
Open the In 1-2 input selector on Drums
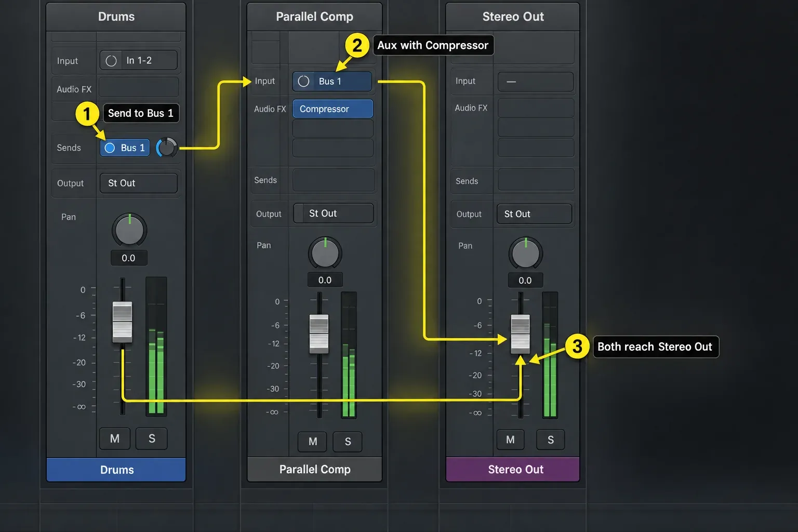[x=139, y=60]
